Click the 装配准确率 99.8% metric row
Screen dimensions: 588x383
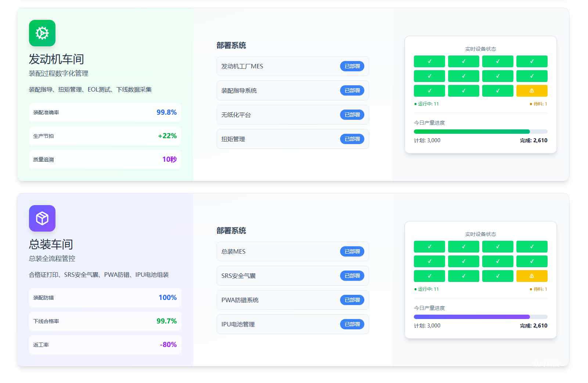105,112
